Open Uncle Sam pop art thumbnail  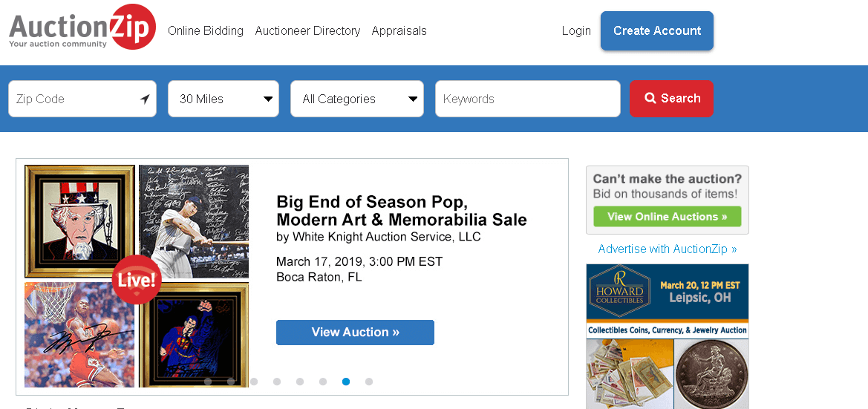pos(79,220)
